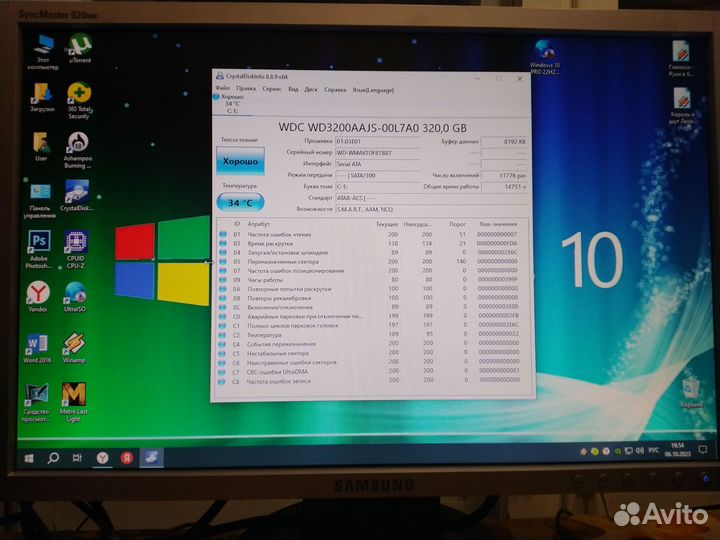This screenshot has height=540, width=720.
Task: Open the 'Сервис' menu
Action: (x=272, y=89)
